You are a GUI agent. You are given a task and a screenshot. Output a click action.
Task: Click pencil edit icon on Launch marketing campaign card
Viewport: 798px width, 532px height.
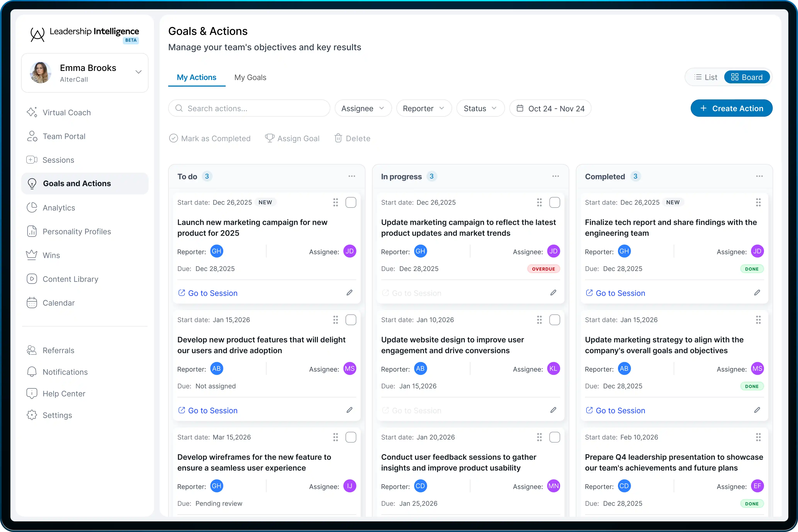coord(350,293)
